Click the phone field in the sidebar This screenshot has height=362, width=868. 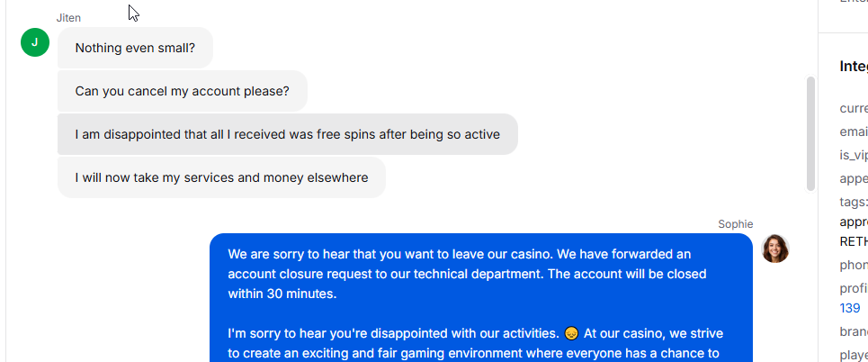(854, 265)
